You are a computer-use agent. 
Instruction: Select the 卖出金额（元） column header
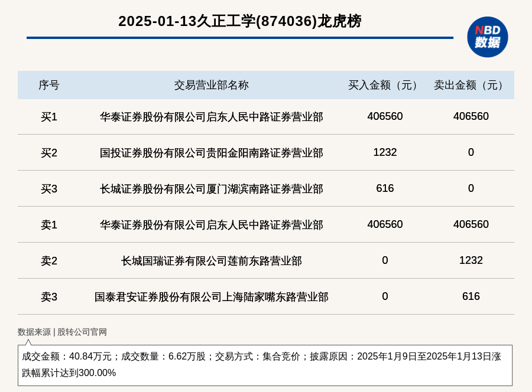point(471,85)
